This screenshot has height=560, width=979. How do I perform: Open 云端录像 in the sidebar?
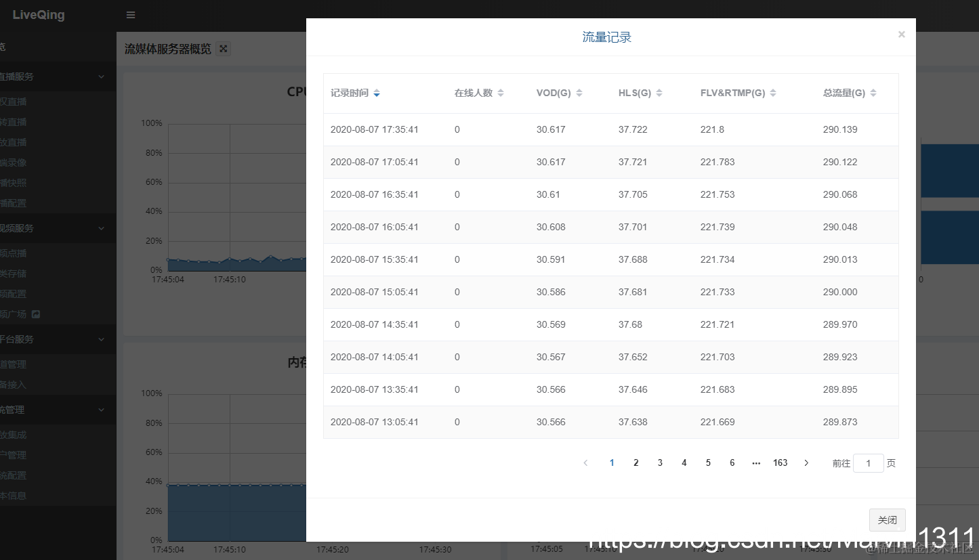coord(14,163)
